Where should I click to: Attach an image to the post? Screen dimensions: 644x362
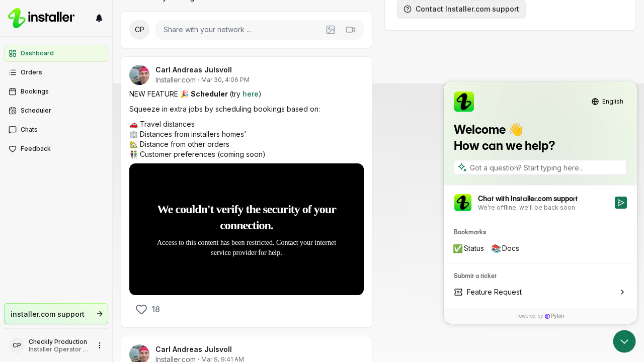click(x=331, y=30)
